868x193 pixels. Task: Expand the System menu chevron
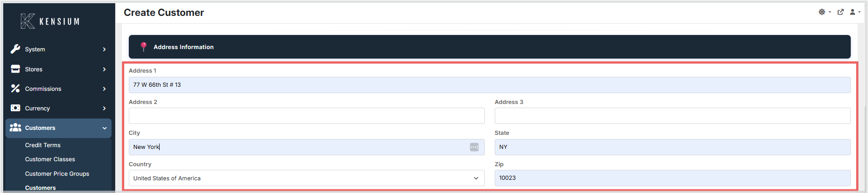coord(104,49)
